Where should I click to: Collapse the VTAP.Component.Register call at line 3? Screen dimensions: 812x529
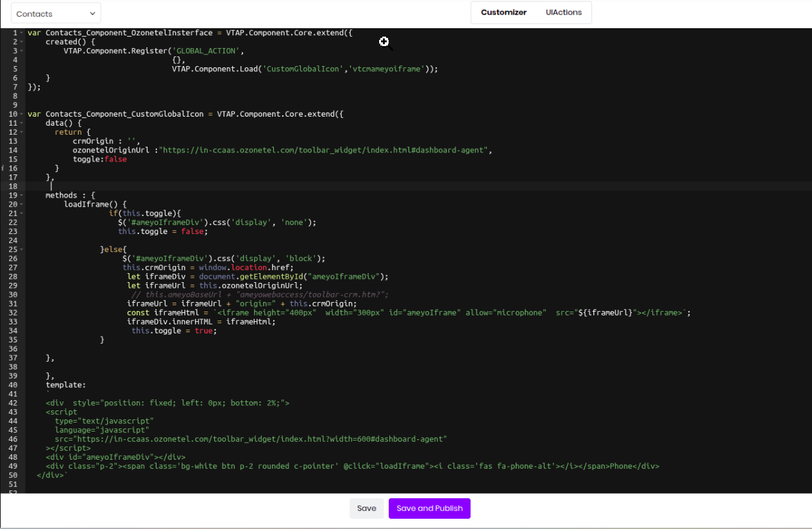pyautogui.click(x=22, y=51)
